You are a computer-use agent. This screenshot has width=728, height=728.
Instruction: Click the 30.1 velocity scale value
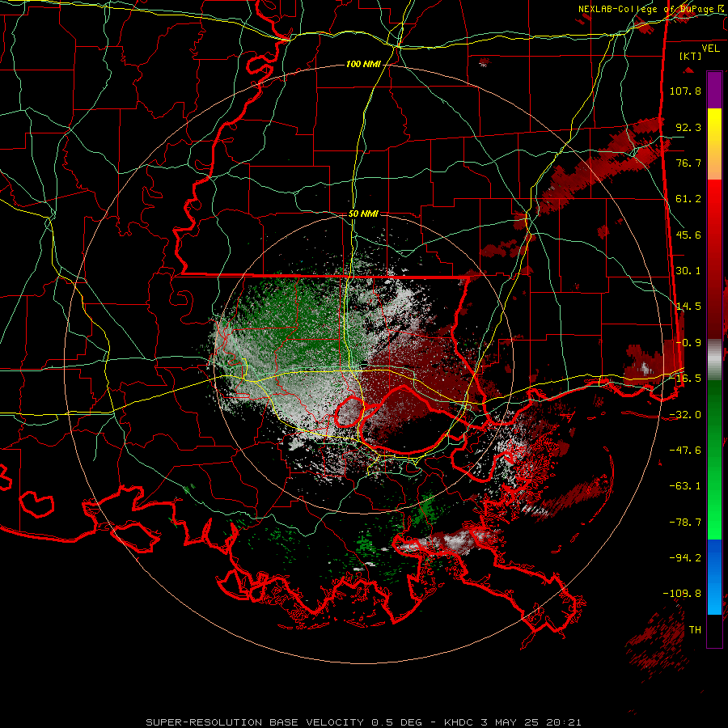[x=688, y=271]
